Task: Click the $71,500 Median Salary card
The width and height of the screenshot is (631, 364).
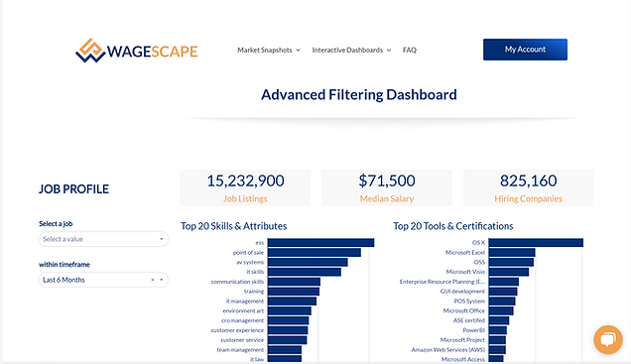Action: click(x=387, y=187)
